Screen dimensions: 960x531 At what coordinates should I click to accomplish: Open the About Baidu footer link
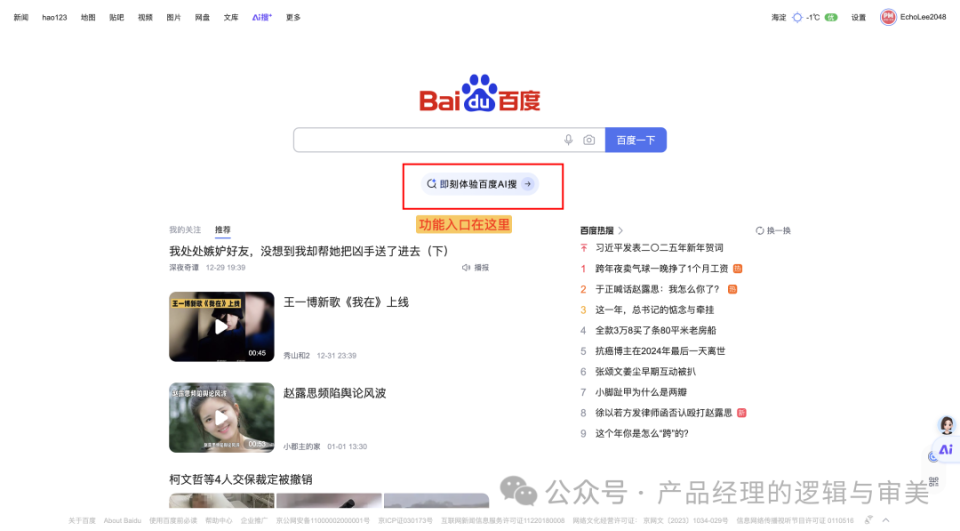(x=122, y=521)
